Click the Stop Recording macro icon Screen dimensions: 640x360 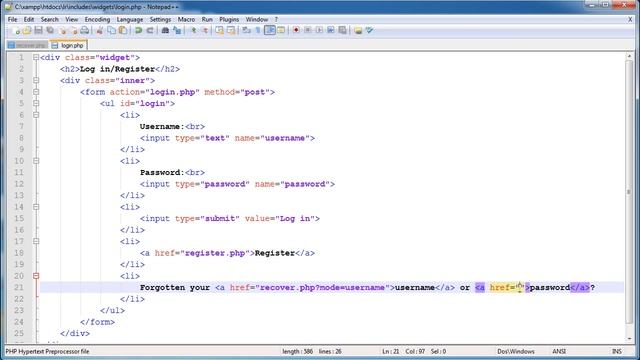(x=308, y=31)
